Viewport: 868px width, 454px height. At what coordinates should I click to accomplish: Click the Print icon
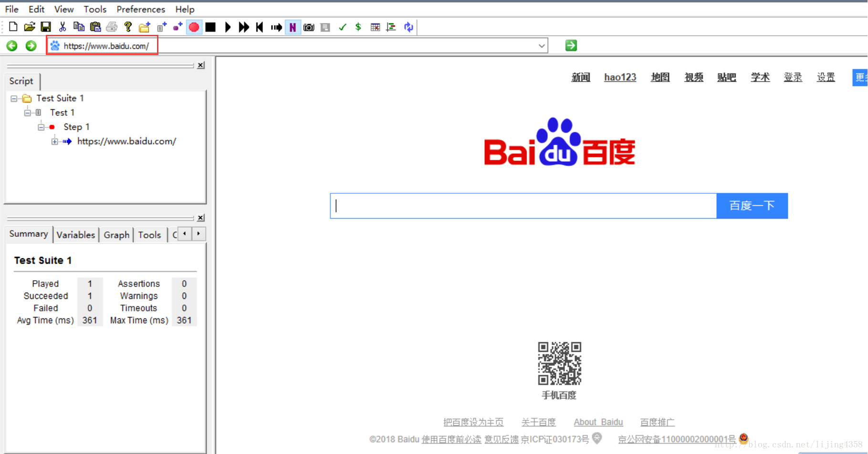[x=112, y=27]
